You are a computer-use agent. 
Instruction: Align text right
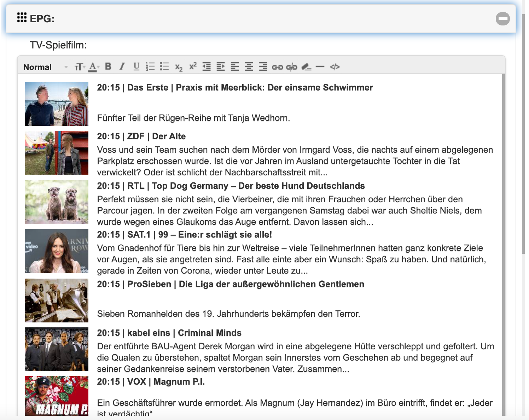click(x=263, y=66)
